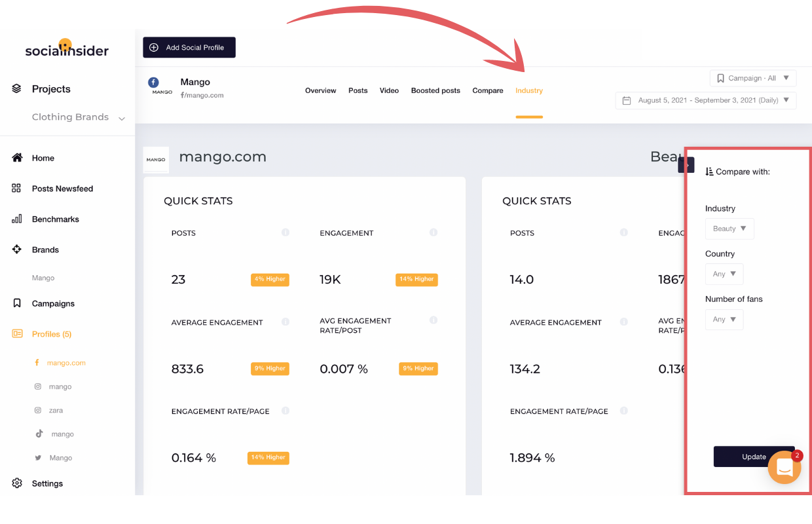812x524 pixels.
Task: Switch to the Video tab
Action: 389,90
